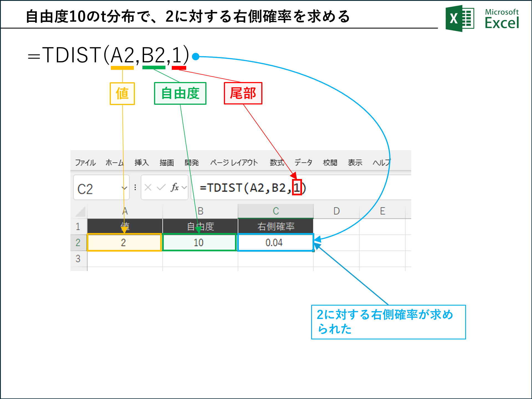
Task: Open the ページレイアウト tab
Action: [x=234, y=163]
